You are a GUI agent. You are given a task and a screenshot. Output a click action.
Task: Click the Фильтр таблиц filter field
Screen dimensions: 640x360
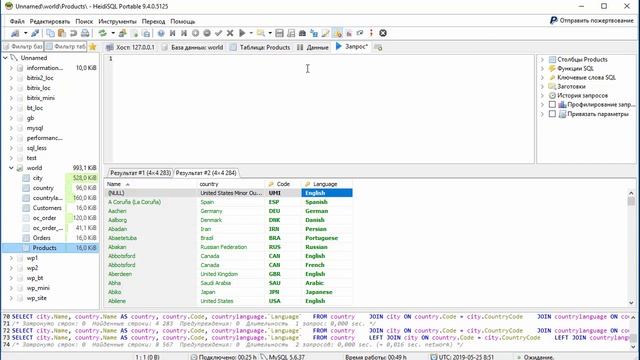[x=66, y=47]
